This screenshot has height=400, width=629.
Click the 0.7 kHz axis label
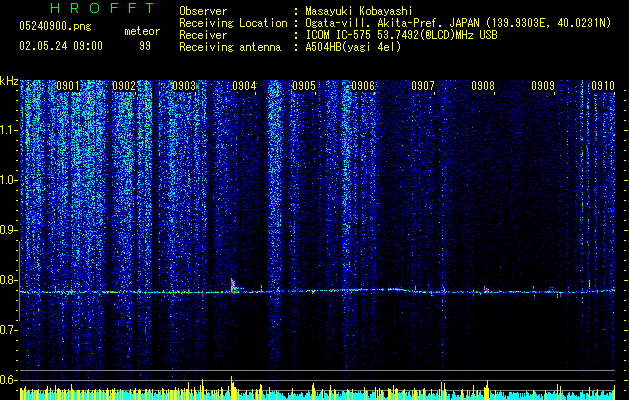[x=9, y=330]
